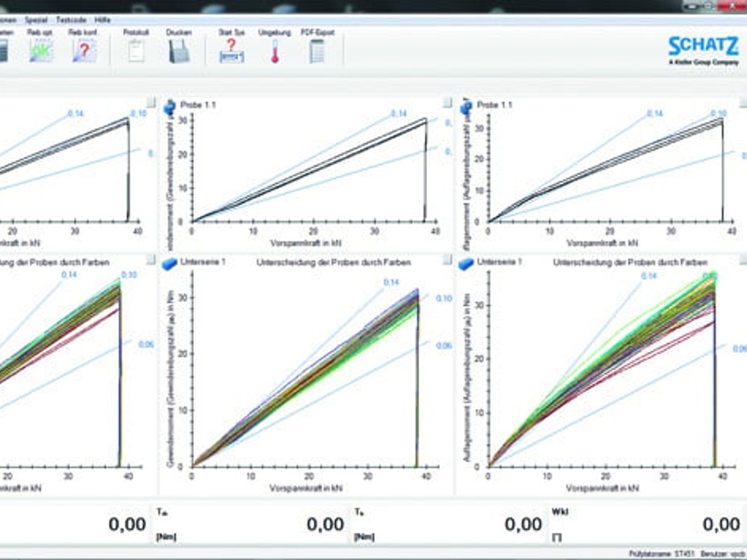
Task: Maximize bottom-left colored chart with its corner button
Action: pos(151,259)
